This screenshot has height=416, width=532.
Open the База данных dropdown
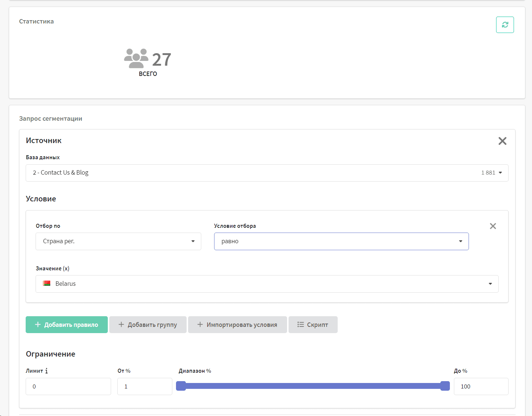point(267,173)
